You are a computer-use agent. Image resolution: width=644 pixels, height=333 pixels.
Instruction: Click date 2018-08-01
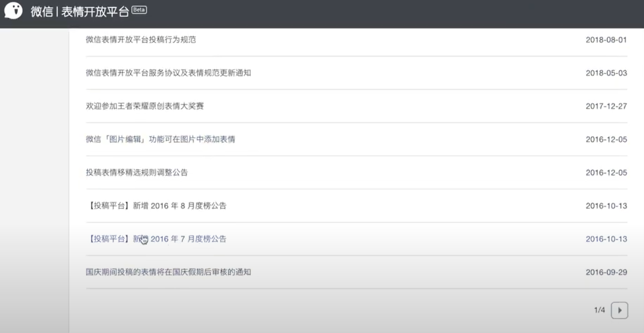[606, 40]
